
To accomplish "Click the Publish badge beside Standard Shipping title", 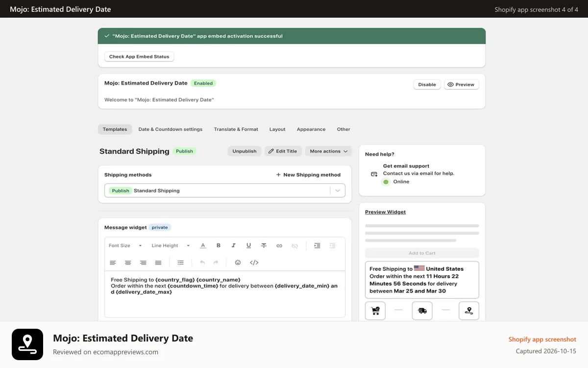I will click(x=184, y=151).
